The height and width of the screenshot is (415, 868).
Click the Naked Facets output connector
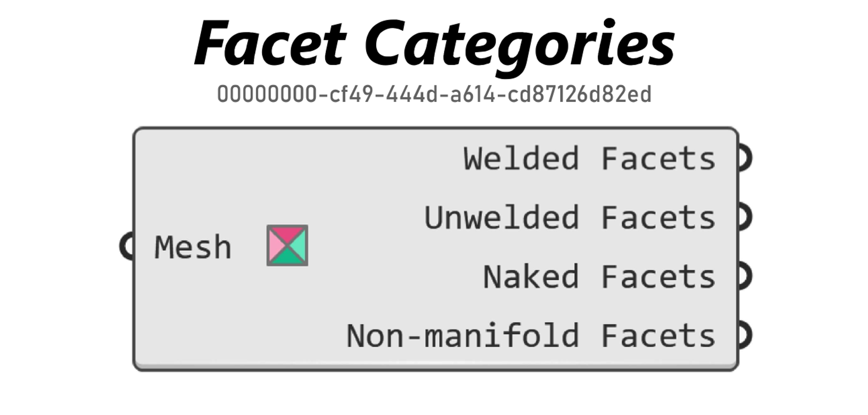[x=744, y=276]
